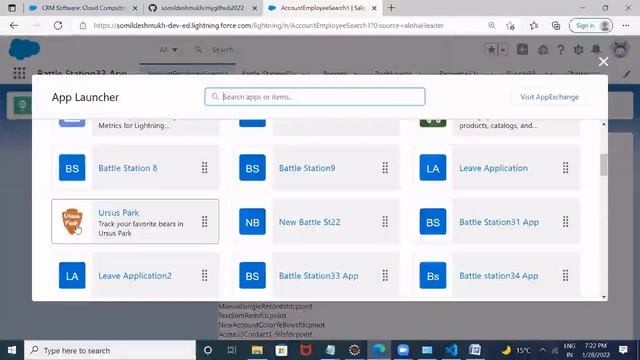Open the Battle Station 8 app icon
640x360 pixels.
click(x=72, y=167)
